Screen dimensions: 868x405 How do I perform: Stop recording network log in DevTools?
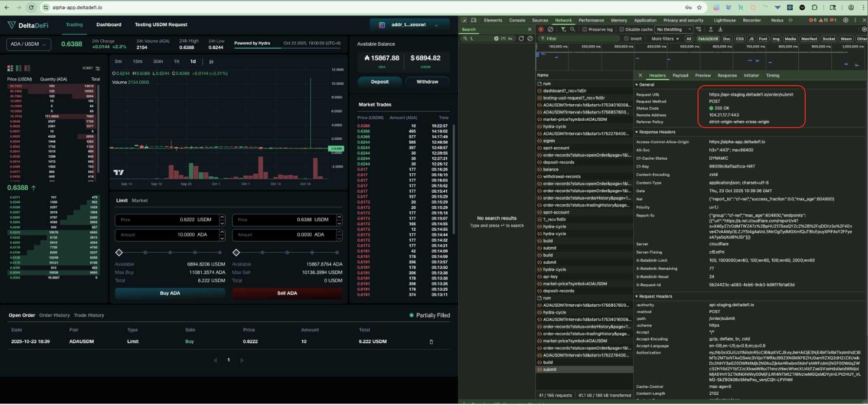tap(541, 29)
